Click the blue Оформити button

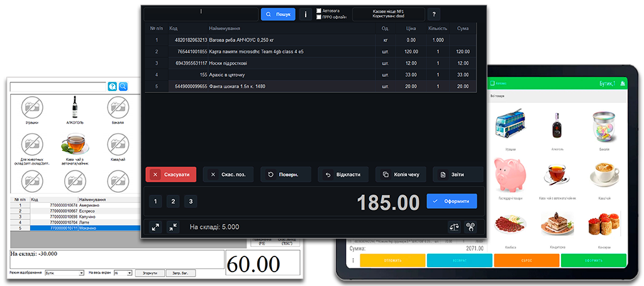tap(452, 201)
